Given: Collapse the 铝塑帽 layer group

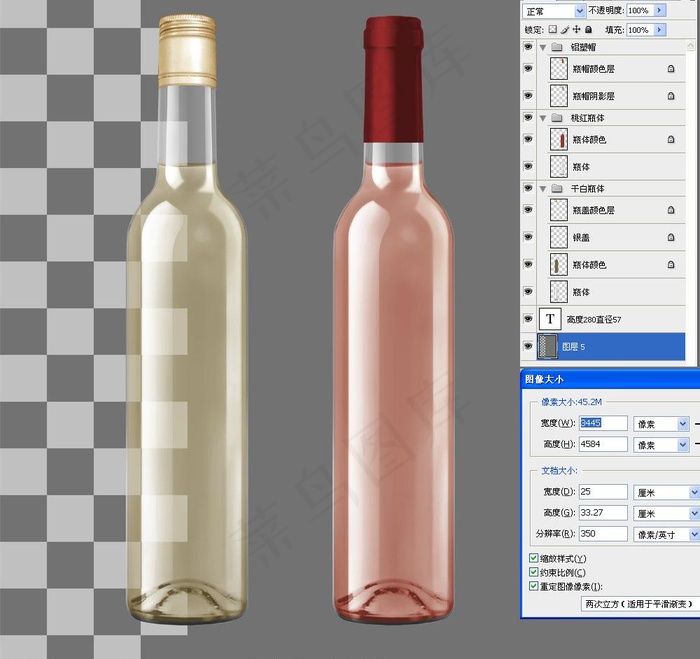Looking at the screenshot, I should coord(543,47).
